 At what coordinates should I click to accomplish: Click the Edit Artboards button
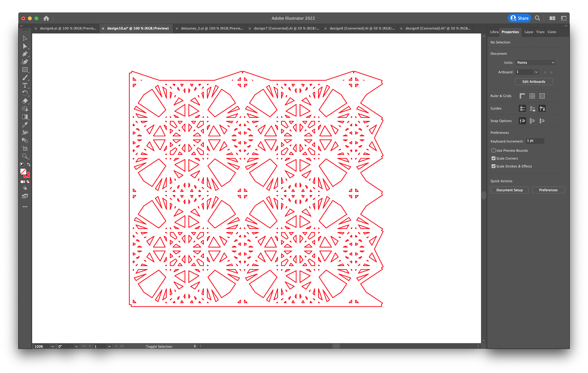pyautogui.click(x=534, y=82)
